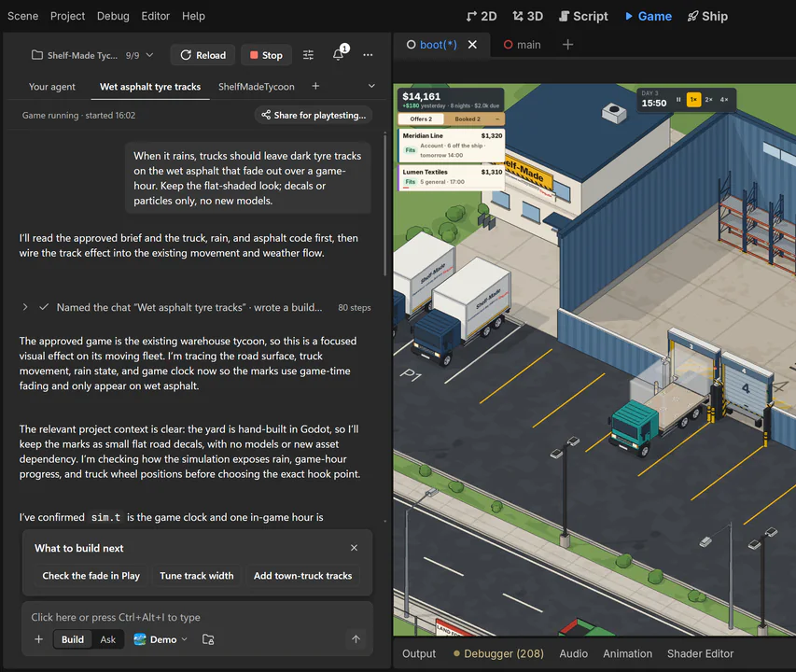The image size is (796, 672).
Task: Open the Shader Editor panel
Action: pyautogui.click(x=700, y=653)
